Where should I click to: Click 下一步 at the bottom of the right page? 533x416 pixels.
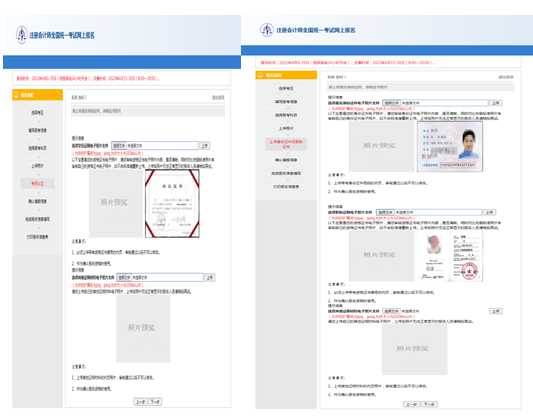[x=429, y=404]
